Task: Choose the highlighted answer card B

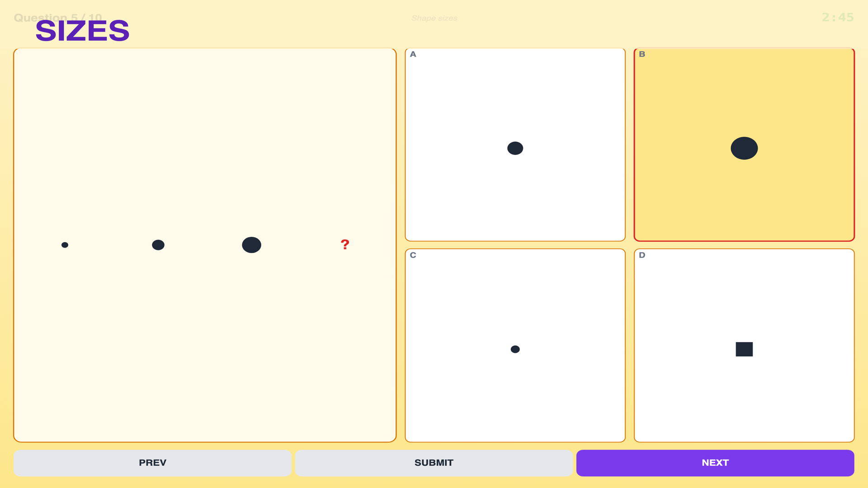Action: (x=744, y=145)
